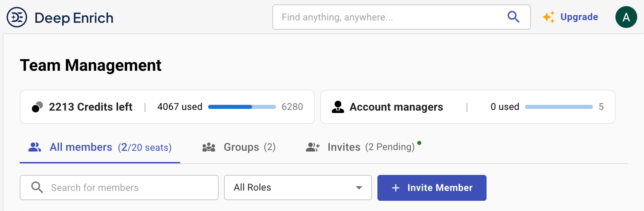Select the All members tab

pos(81,147)
